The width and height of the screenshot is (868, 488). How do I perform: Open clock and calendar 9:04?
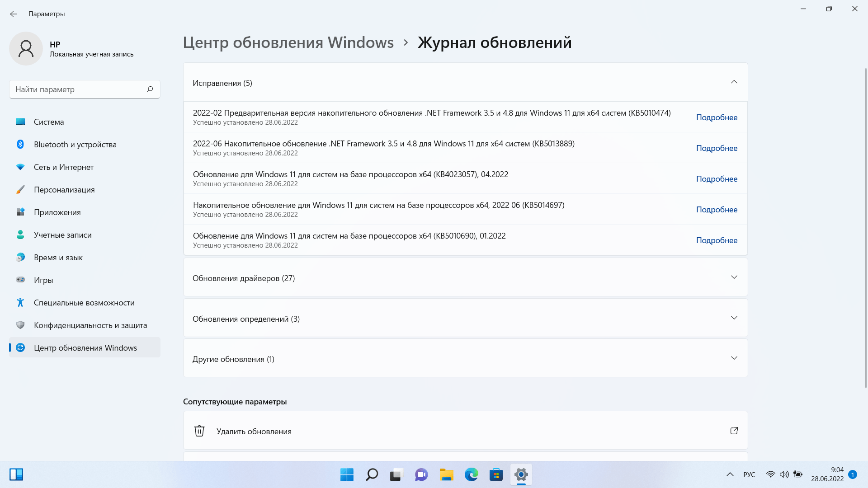click(x=827, y=474)
